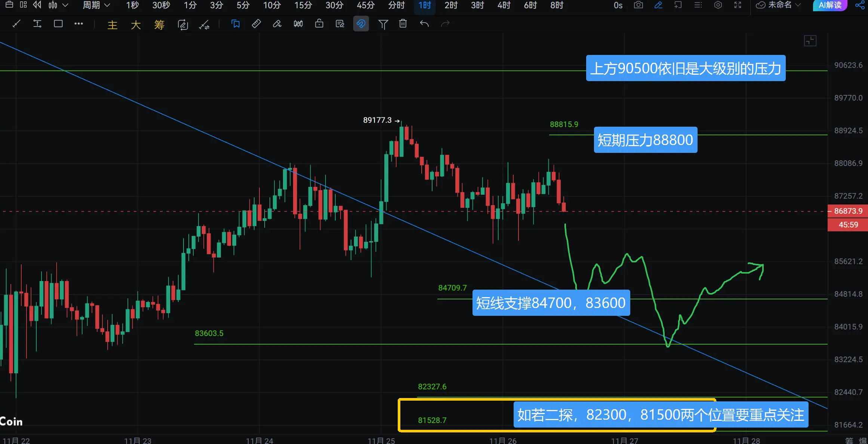
Task: Click the trash icon to delete drawings
Action: [x=403, y=24]
